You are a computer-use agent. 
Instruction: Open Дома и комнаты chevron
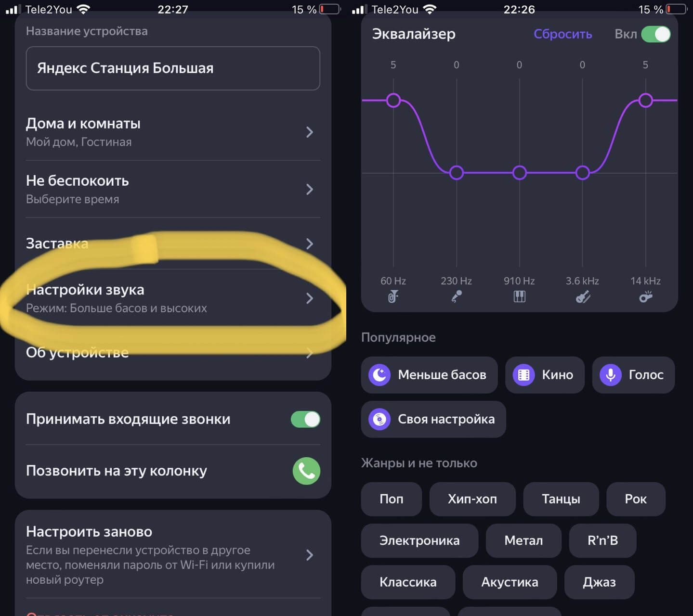point(310,132)
